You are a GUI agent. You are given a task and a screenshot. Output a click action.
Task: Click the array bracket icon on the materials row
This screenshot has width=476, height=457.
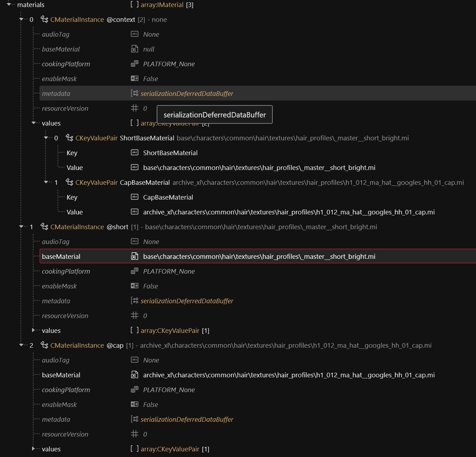[x=134, y=5]
